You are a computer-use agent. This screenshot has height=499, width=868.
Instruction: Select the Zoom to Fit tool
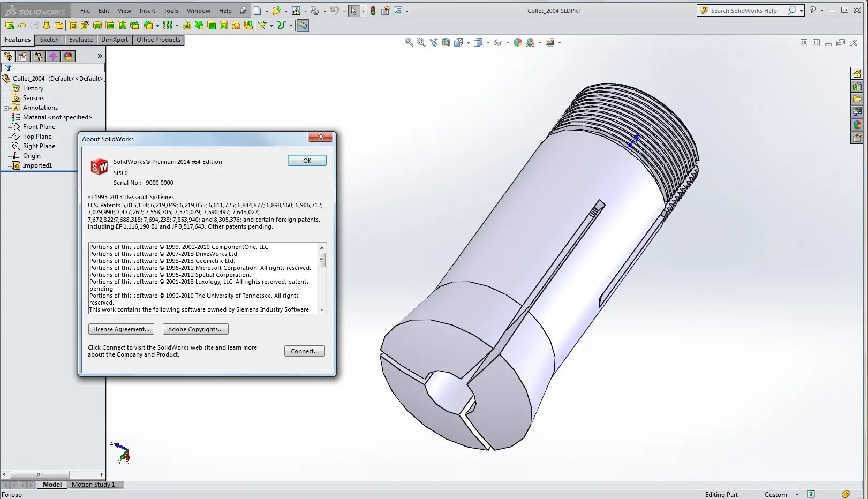coord(409,42)
